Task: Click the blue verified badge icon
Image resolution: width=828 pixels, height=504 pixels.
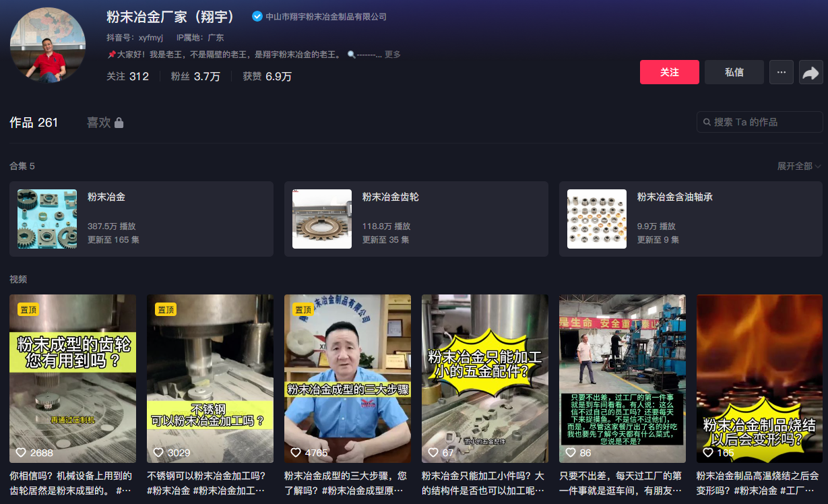Action: [257, 16]
